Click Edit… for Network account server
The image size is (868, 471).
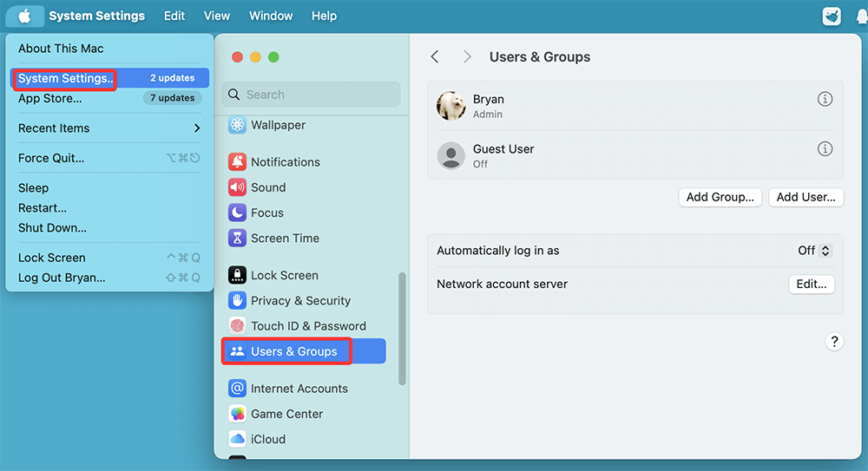(x=811, y=284)
